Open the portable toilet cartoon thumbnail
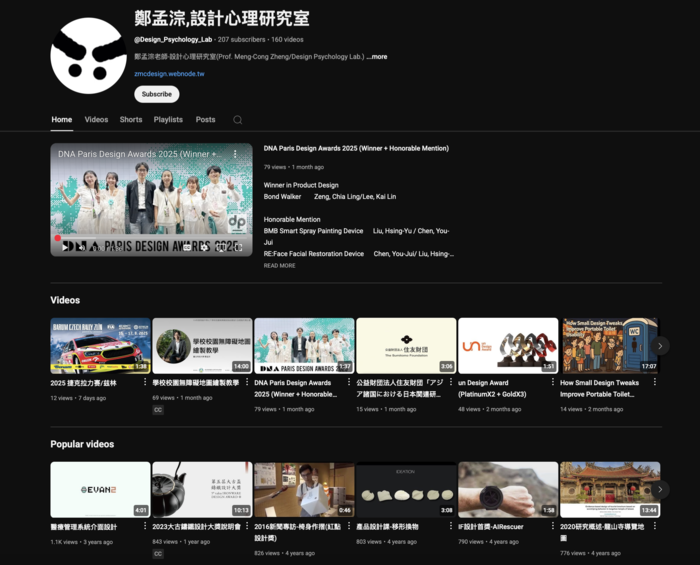The height and width of the screenshot is (565, 700). 610,346
